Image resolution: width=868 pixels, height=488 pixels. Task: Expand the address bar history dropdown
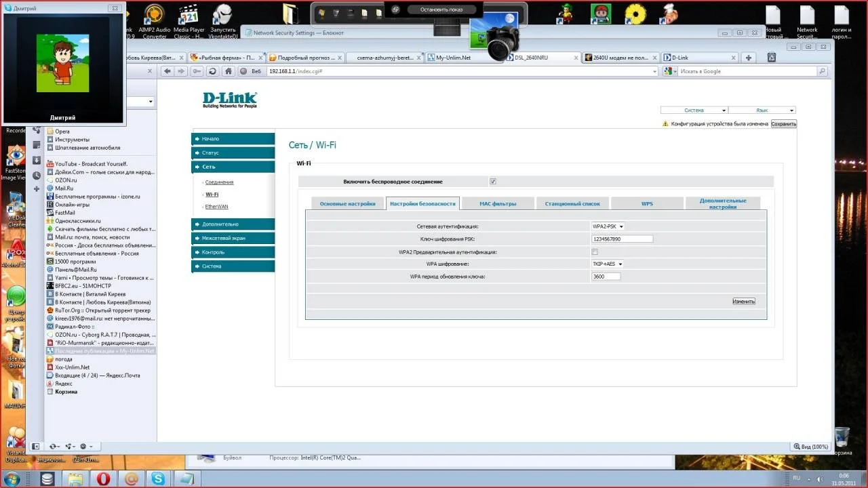coord(654,71)
